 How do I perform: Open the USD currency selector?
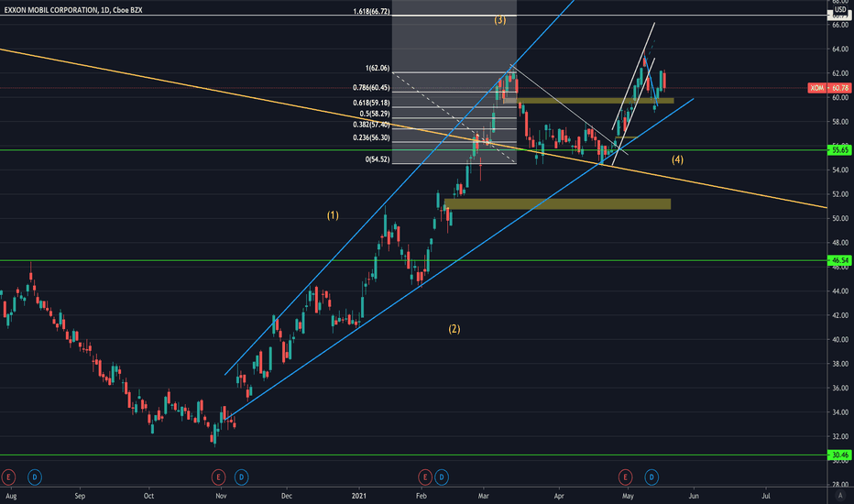(x=840, y=10)
